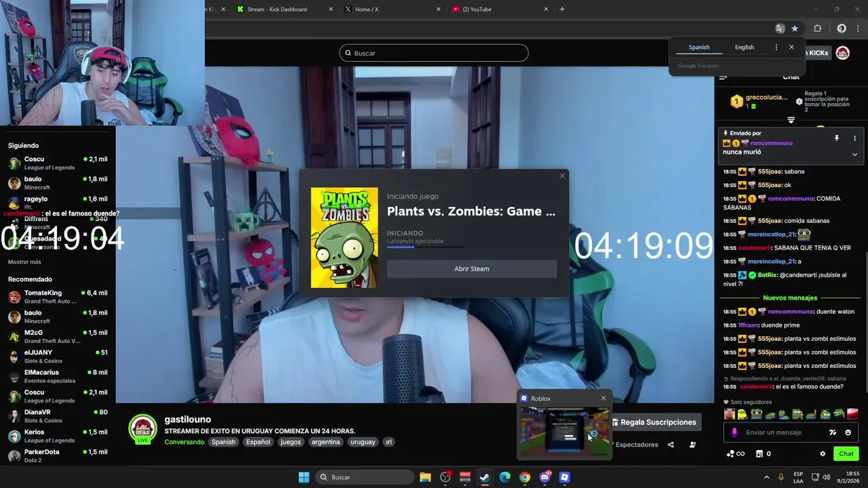Viewport: 868px width, 488px height.
Task: Open DianaVR recommended channel
Action: pos(58,415)
